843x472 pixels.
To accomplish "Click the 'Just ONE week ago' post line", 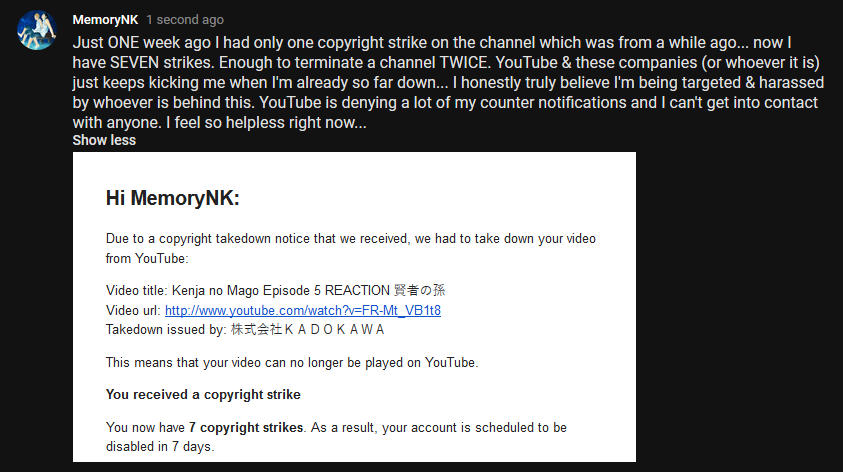I will (432, 42).
